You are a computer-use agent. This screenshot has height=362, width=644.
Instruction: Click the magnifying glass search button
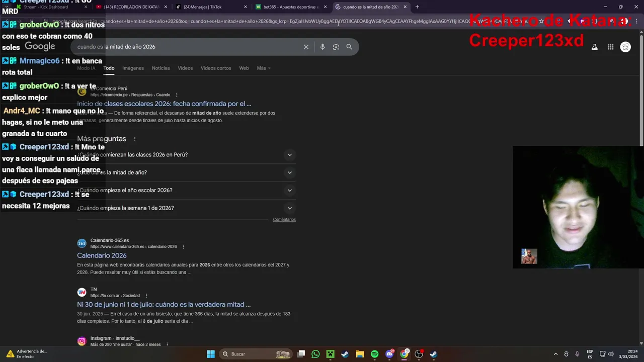349,47
